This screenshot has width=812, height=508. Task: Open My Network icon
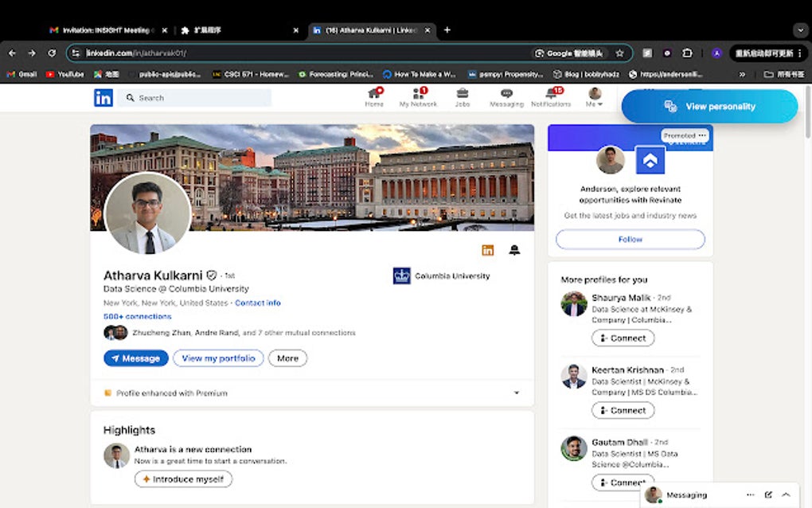coord(418,97)
